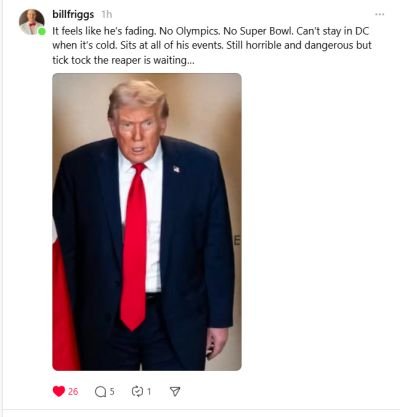Share post with the paper plane icon
400x417 pixels.
pos(175,391)
